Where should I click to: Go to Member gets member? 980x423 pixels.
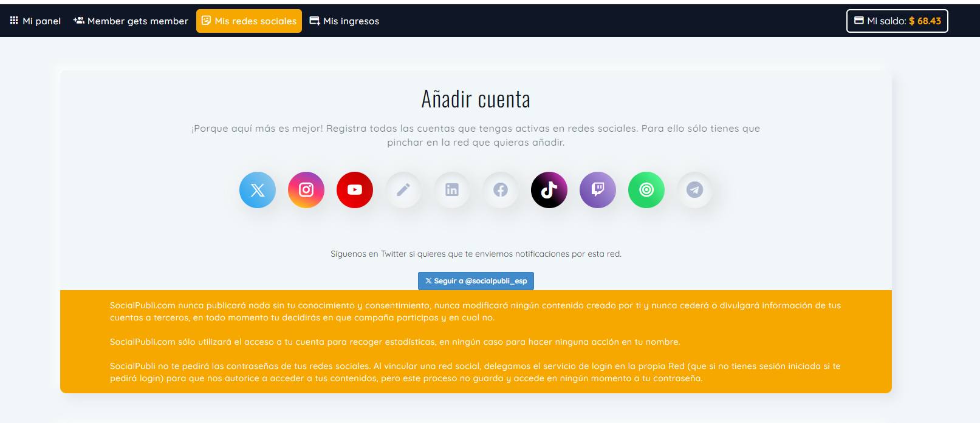click(x=131, y=21)
